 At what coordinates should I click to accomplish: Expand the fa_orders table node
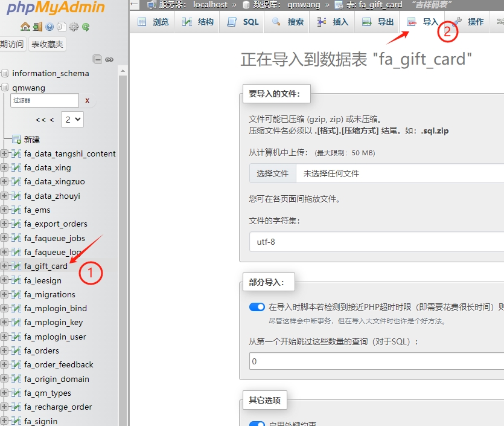(x=4, y=350)
